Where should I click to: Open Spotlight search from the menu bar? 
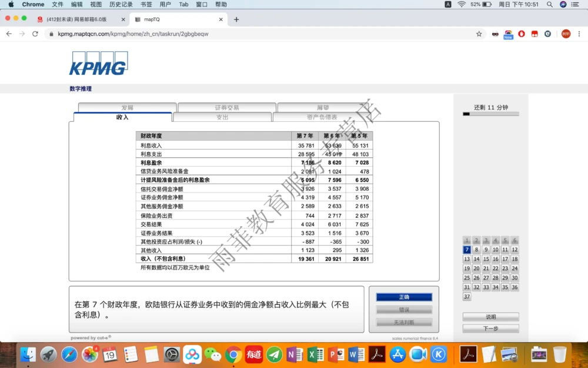pos(549,4)
